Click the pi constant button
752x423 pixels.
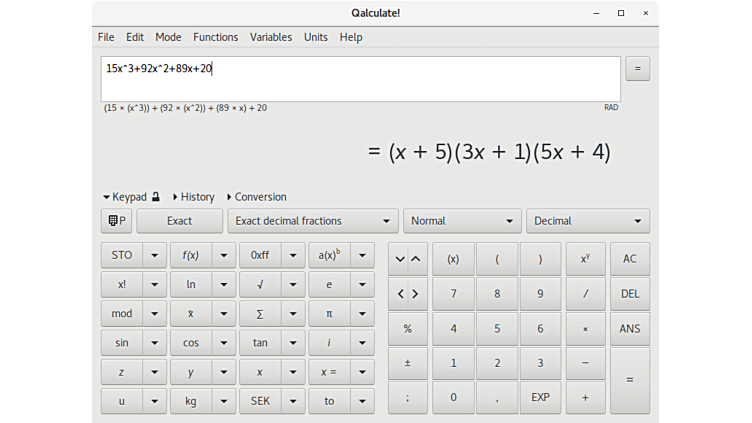pos(328,313)
